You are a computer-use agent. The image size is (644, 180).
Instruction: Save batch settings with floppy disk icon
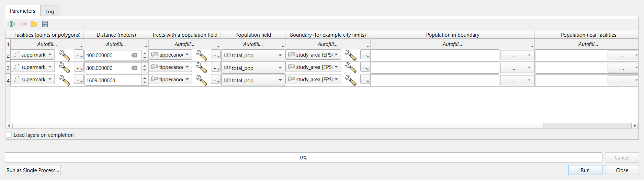[x=45, y=24]
